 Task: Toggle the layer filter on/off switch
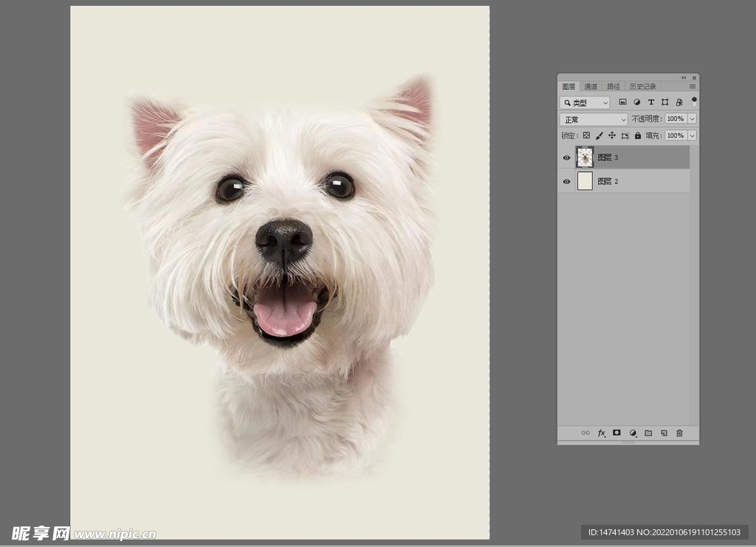(x=694, y=102)
